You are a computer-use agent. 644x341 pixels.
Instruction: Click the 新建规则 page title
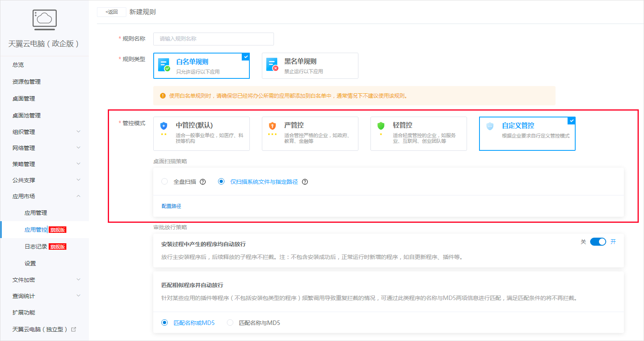tap(142, 12)
